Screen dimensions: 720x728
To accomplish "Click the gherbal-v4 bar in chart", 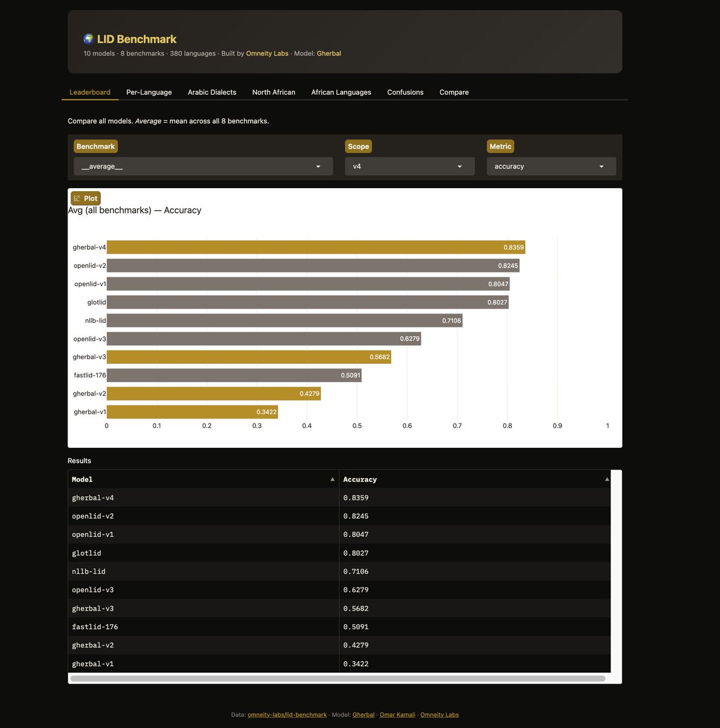I will tap(316, 248).
